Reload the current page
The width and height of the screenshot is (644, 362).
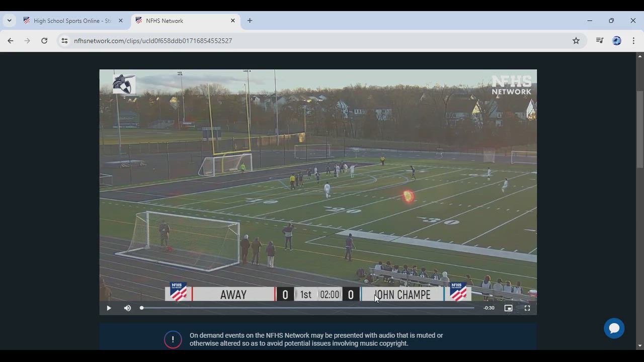[44, 41]
